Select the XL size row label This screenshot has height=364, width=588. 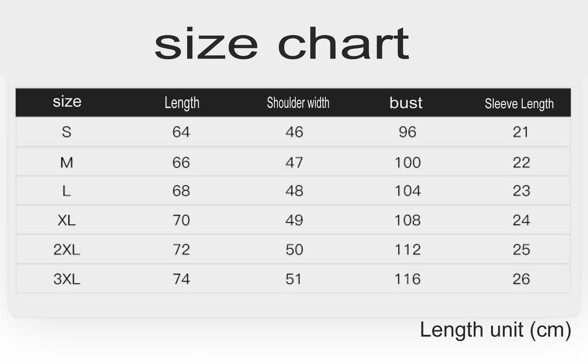[67, 220]
